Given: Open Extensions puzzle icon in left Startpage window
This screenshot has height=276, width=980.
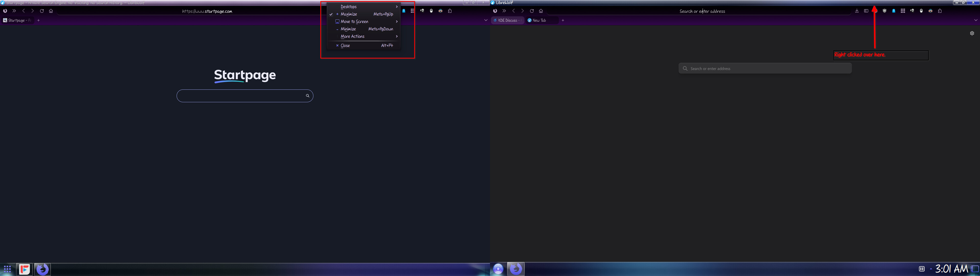Looking at the screenshot, I should (x=450, y=11).
